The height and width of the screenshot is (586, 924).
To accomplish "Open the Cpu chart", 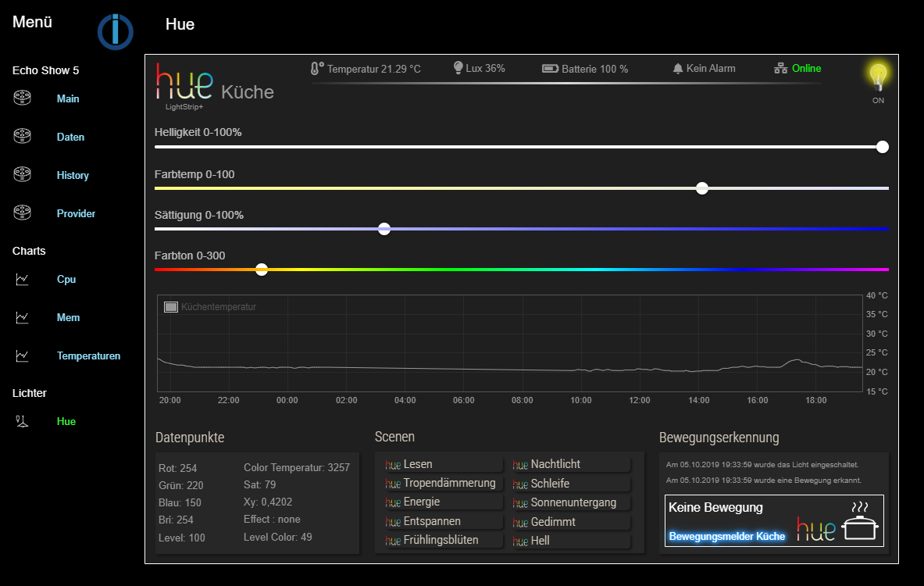I will click(x=66, y=280).
